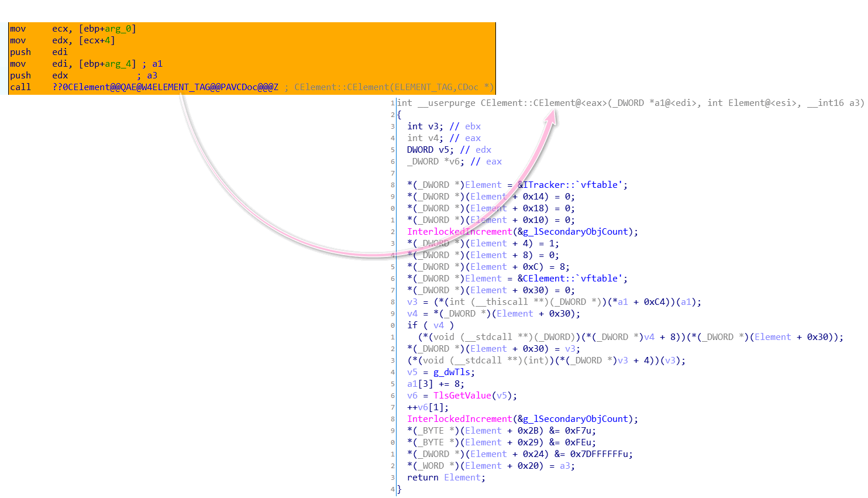
Task: Click the first InterlockedIncrement call
Action: [459, 232]
